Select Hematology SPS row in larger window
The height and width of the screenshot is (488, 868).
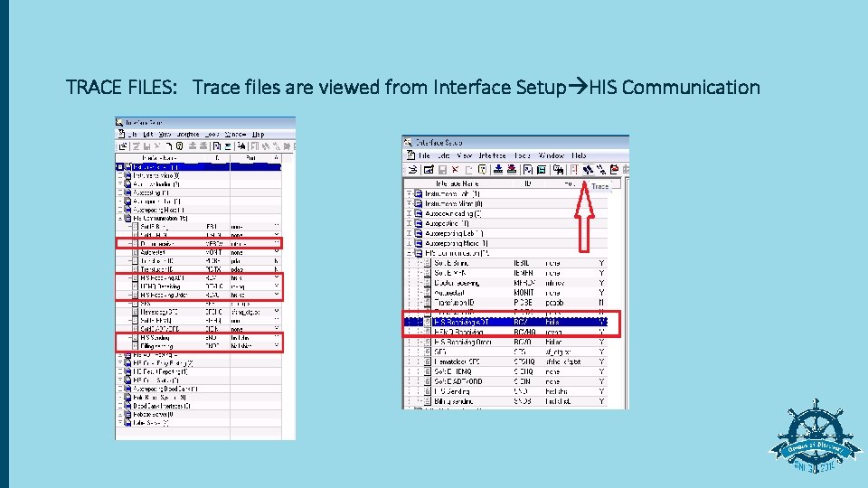tap(505, 361)
